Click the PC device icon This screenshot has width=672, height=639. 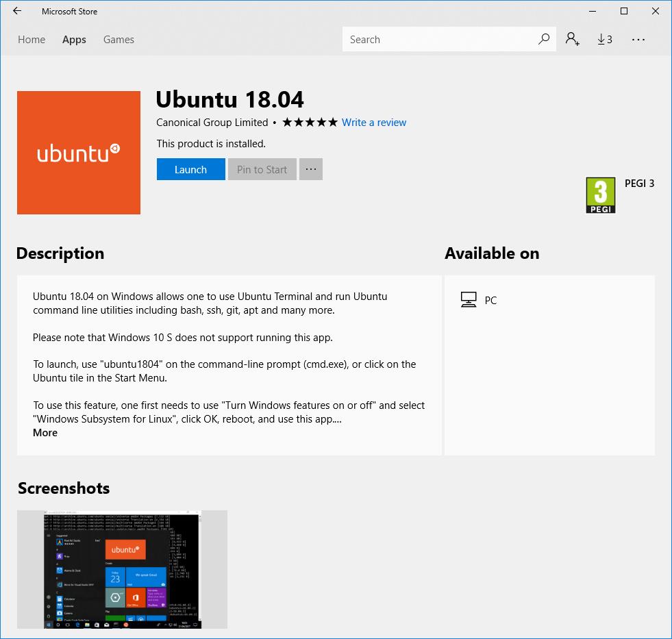point(469,299)
